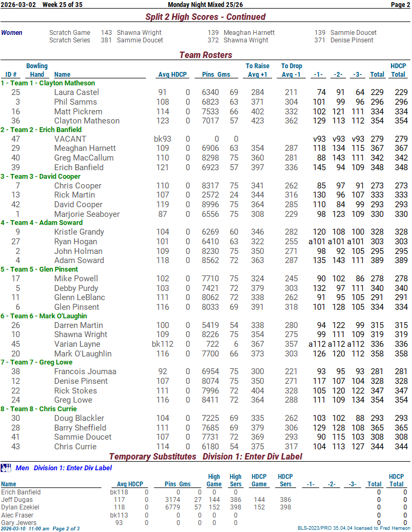
Task: Click the Split 2 High Scores heading
Action: [x=205, y=17]
